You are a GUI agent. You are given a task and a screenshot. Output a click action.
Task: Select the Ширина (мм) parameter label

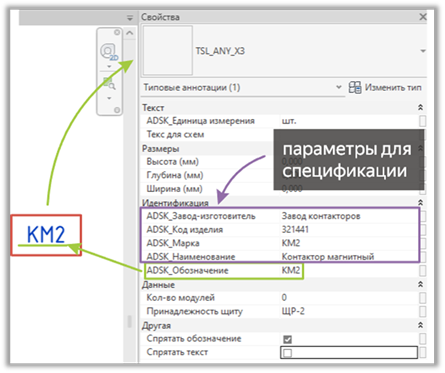click(174, 189)
